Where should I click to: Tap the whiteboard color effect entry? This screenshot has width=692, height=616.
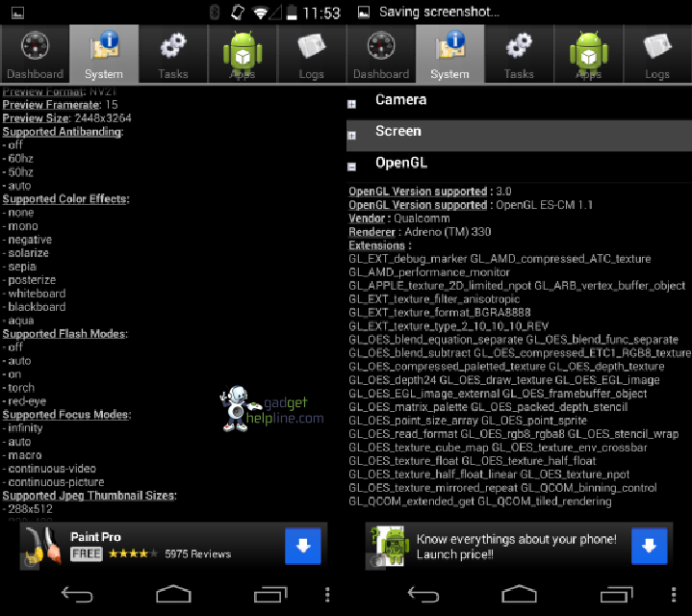[x=34, y=294]
